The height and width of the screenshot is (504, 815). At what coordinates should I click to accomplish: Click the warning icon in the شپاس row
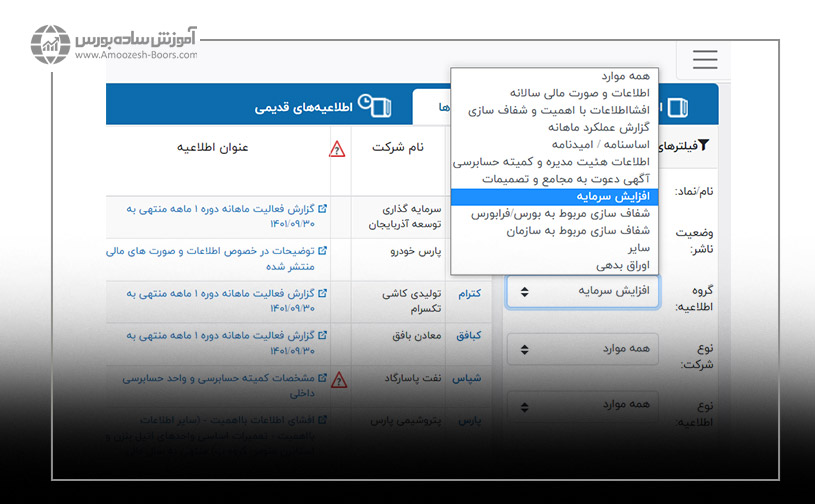338,380
